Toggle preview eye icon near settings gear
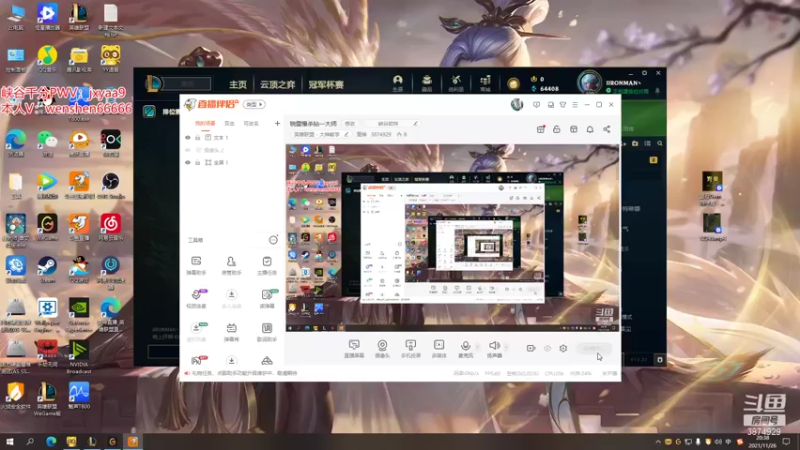Viewport: 800px width, 450px height. (x=547, y=348)
